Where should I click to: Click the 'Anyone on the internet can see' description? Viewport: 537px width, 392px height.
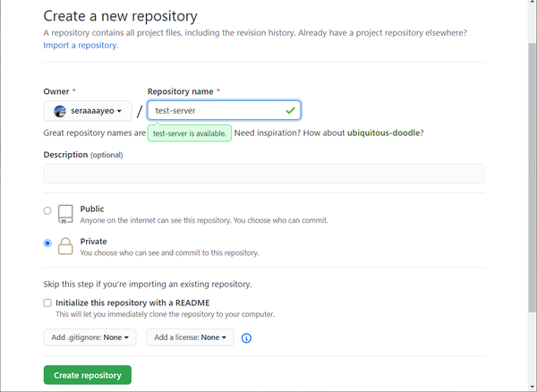(204, 220)
